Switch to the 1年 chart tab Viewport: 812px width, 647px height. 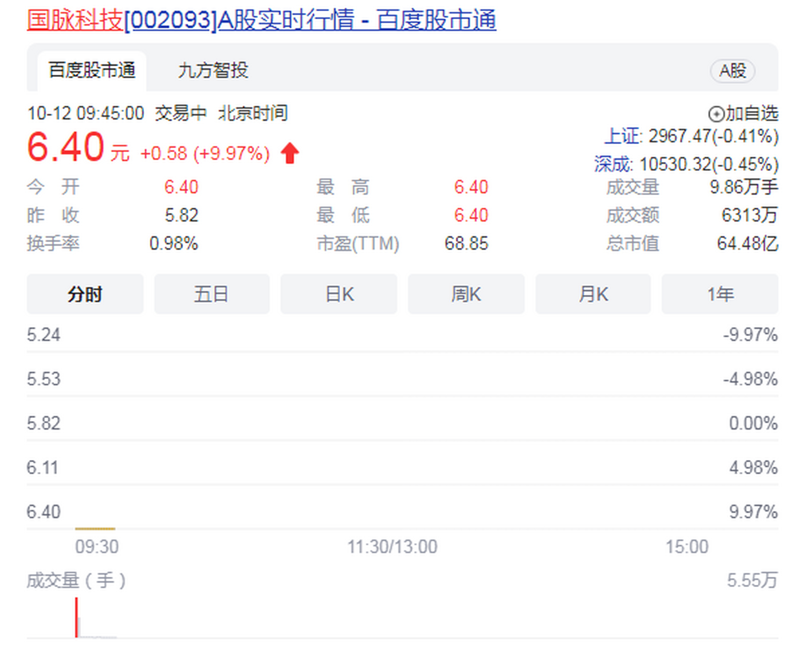pyautogui.click(x=720, y=294)
